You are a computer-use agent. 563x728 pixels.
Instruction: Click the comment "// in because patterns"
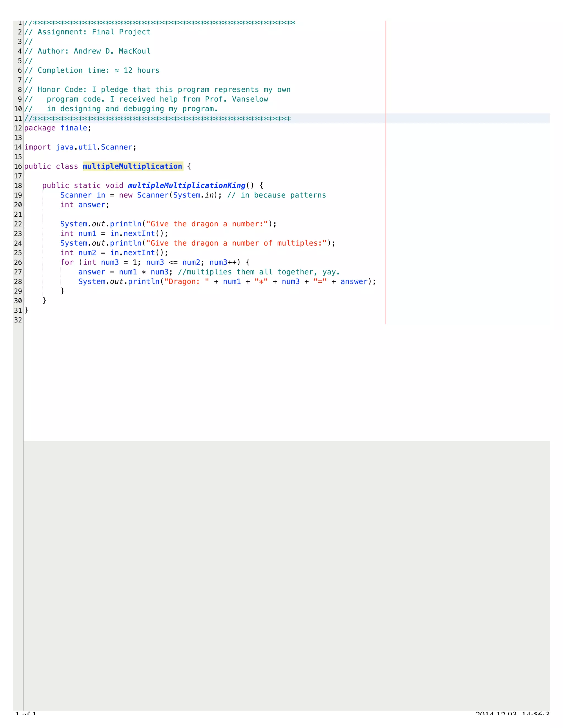(x=277, y=195)
